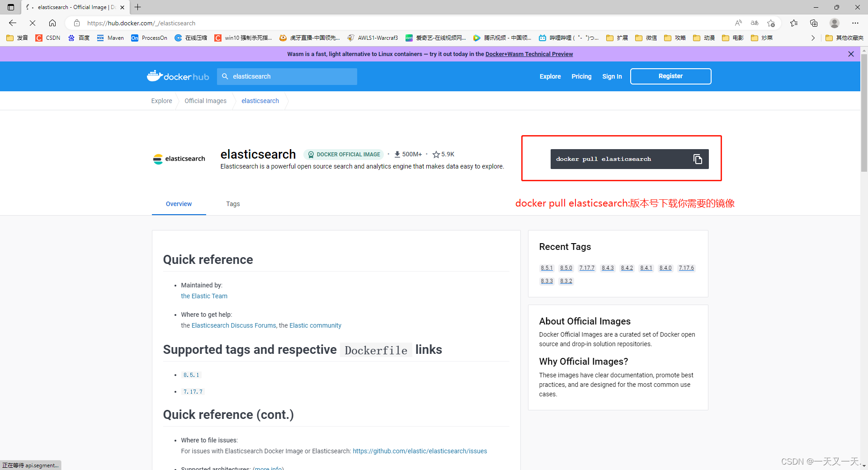Viewport: 868px width, 470px height.
Task: Expand the bookmarks bar overflow chevron
Action: click(x=813, y=38)
